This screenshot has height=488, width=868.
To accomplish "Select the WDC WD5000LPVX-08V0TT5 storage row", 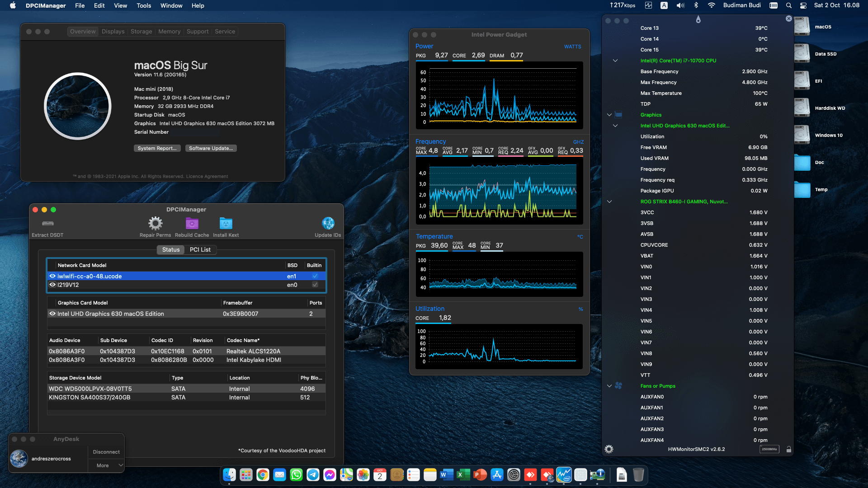I will (186, 389).
